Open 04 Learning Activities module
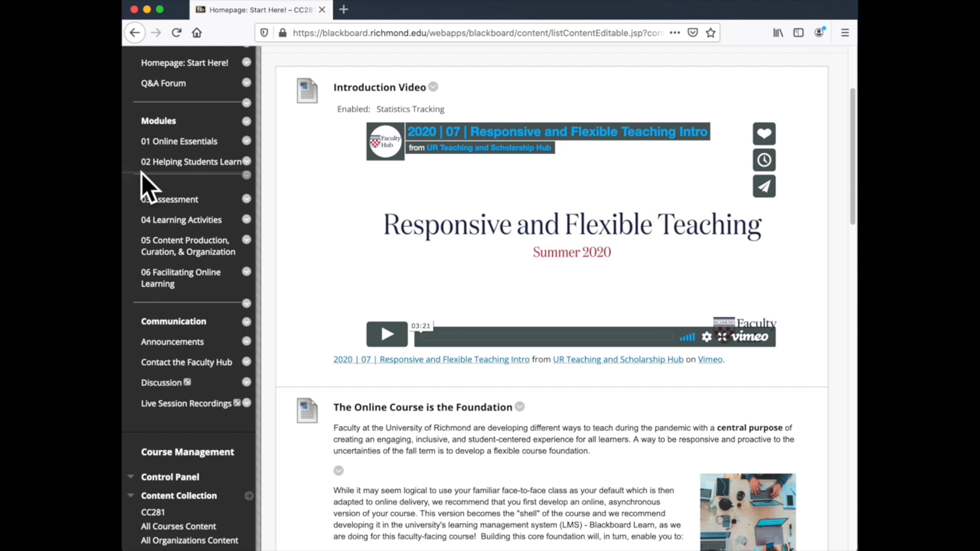Image resolution: width=980 pixels, height=551 pixels. [181, 220]
